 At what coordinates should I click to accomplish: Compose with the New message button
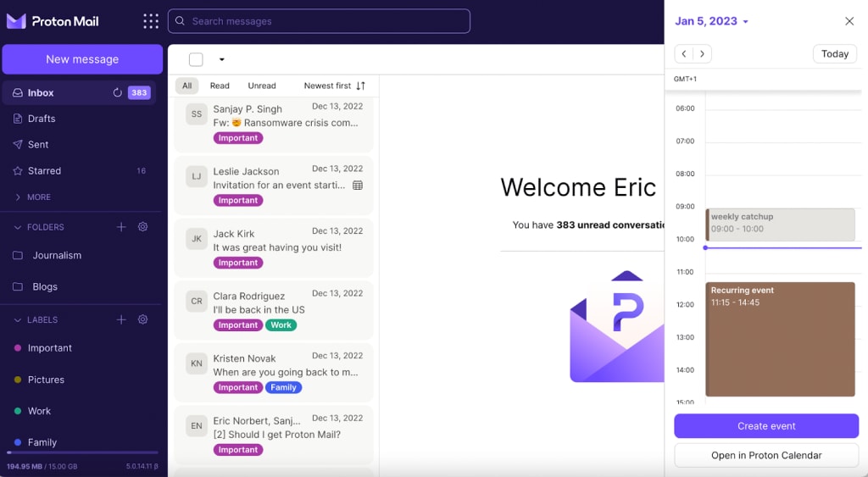(82, 59)
